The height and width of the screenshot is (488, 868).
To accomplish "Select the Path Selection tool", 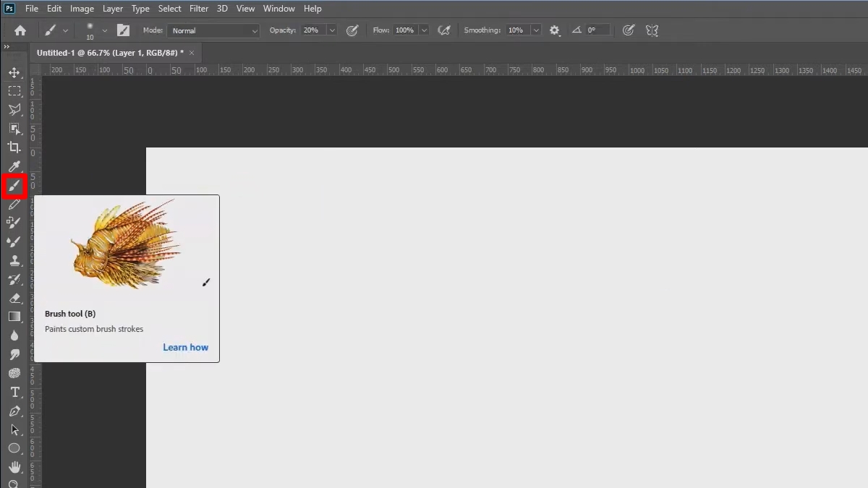I will click(14, 429).
